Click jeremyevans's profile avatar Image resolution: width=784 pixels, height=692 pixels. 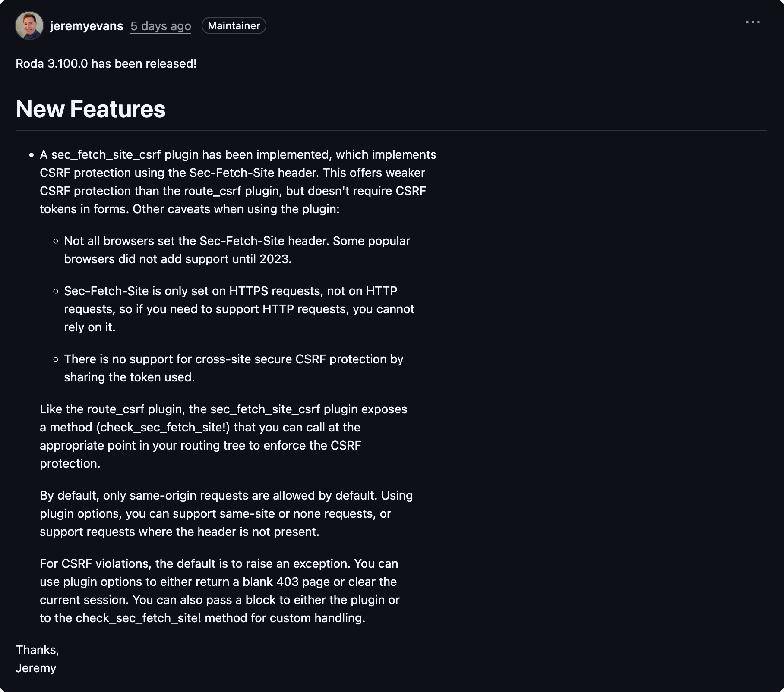click(x=29, y=25)
